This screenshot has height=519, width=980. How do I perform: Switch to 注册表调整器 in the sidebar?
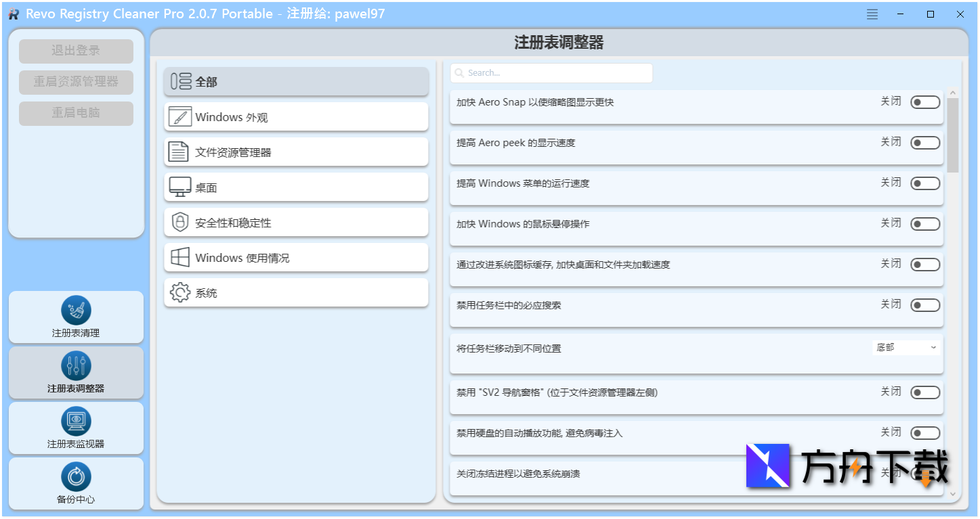[x=75, y=365]
